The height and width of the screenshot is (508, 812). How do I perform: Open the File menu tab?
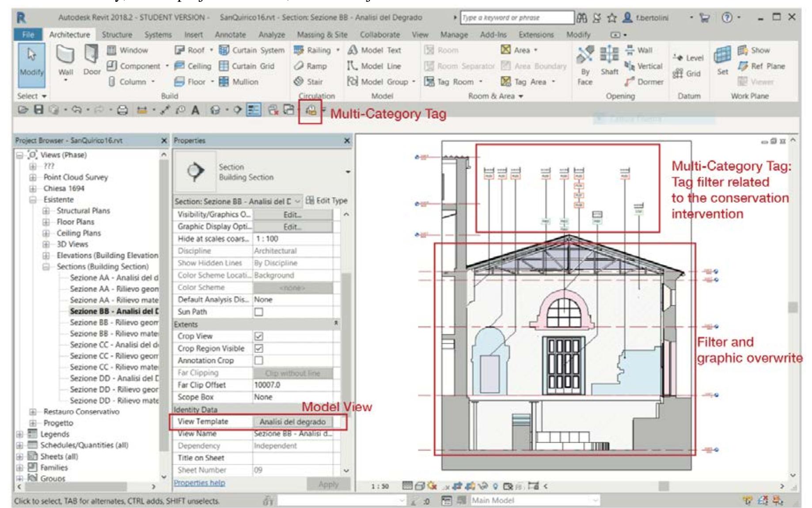pos(28,34)
